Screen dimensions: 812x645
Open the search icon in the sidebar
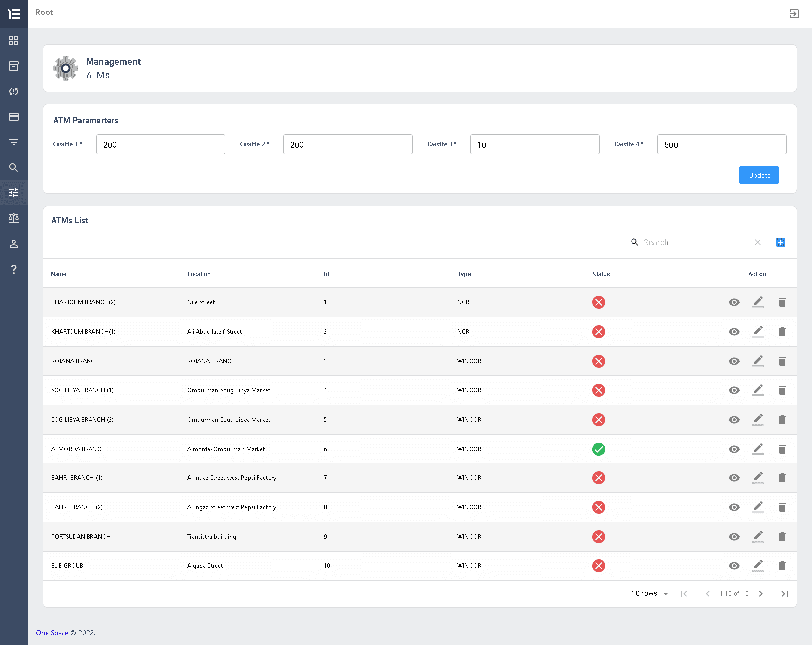(14, 168)
